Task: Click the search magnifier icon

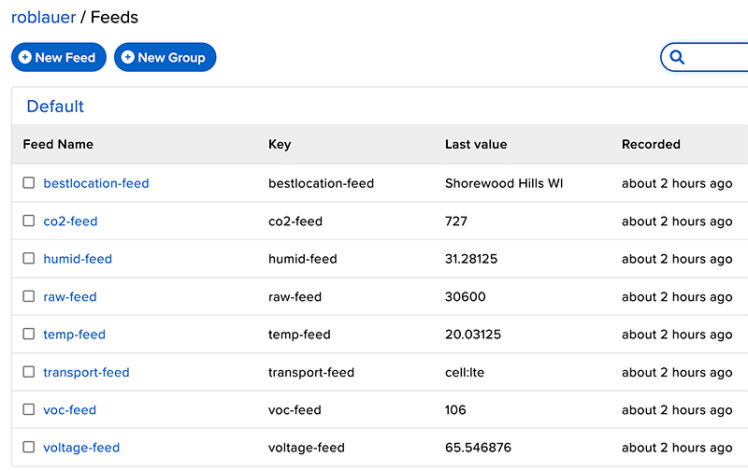Action: (677, 58)
